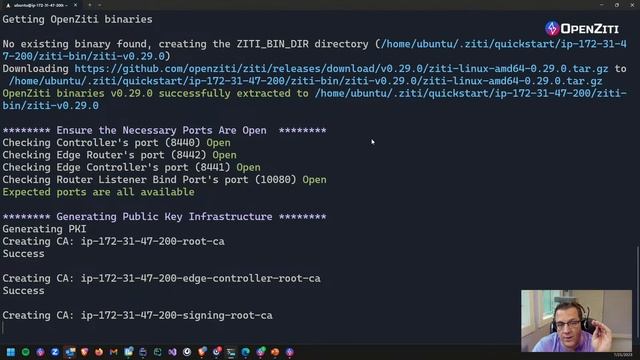
Task: Expand the new tab dropdown arrow
Action: click(100, 5)
